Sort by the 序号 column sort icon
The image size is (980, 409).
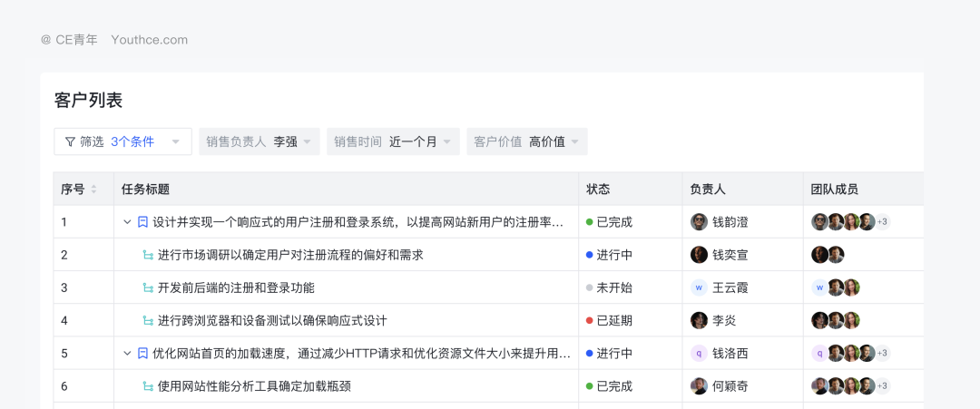tap(93, 190)
